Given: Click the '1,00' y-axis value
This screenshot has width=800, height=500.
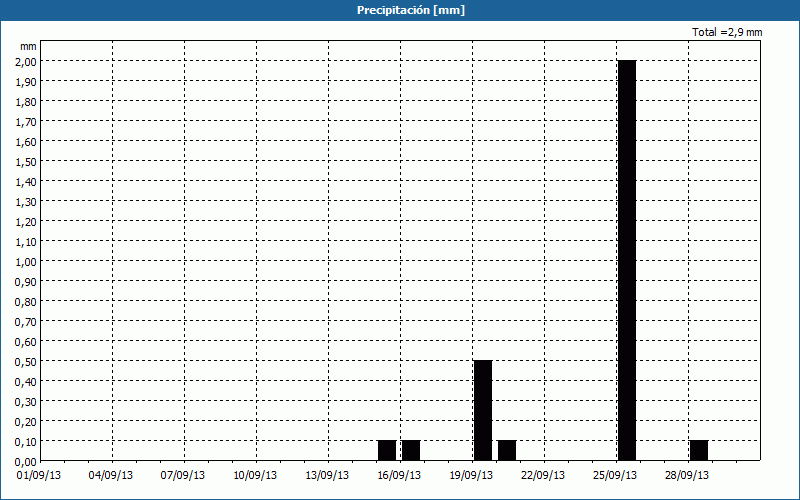Looking at the screenshot, I should (x=27, y=261).
